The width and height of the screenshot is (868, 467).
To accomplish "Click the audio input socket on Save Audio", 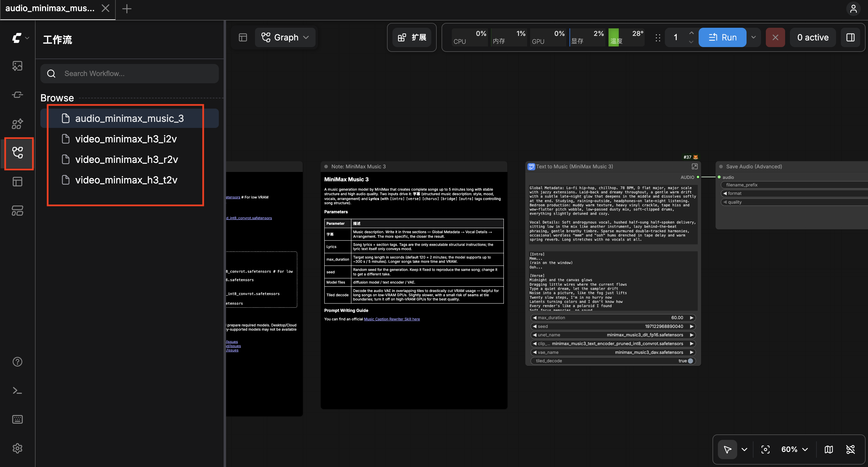I will pyautogui.click(x=719, y=177).
